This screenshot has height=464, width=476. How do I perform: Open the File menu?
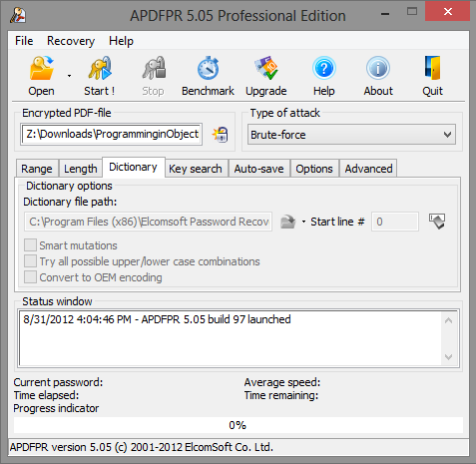coord(24,41)
